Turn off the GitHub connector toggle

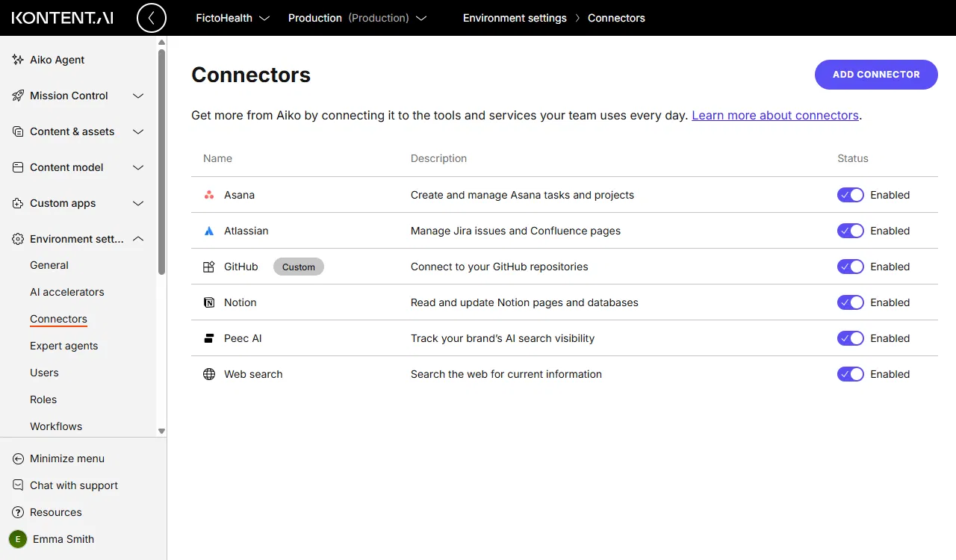851,267
